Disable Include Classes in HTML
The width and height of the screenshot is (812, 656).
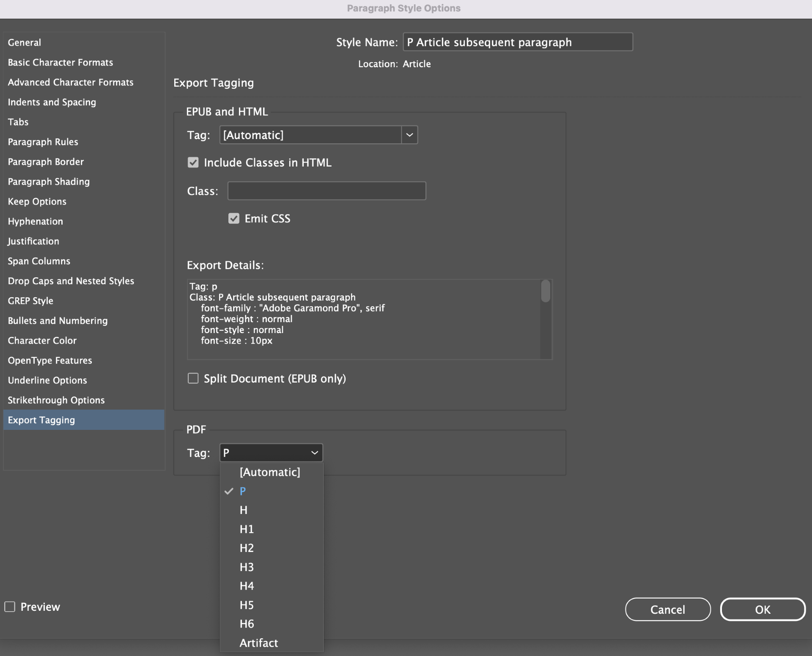click(193, 162)
